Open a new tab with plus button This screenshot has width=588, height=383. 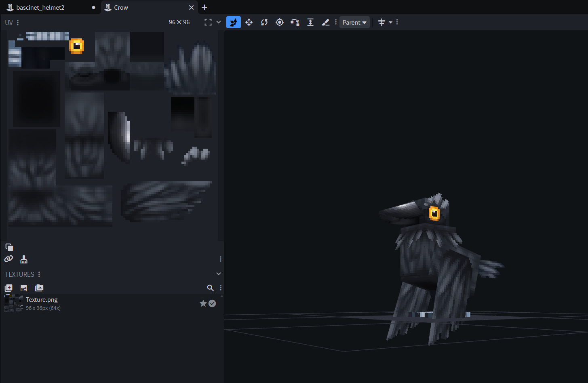204,7
